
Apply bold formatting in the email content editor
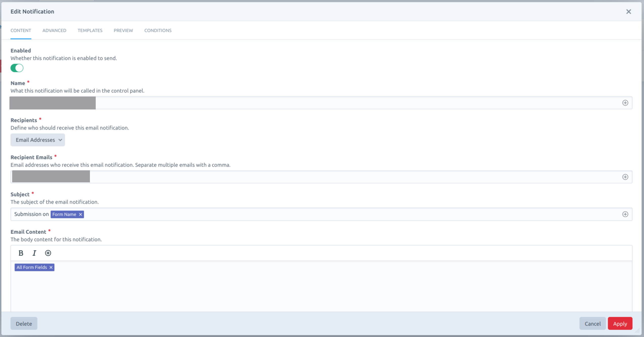click(21, 253)
